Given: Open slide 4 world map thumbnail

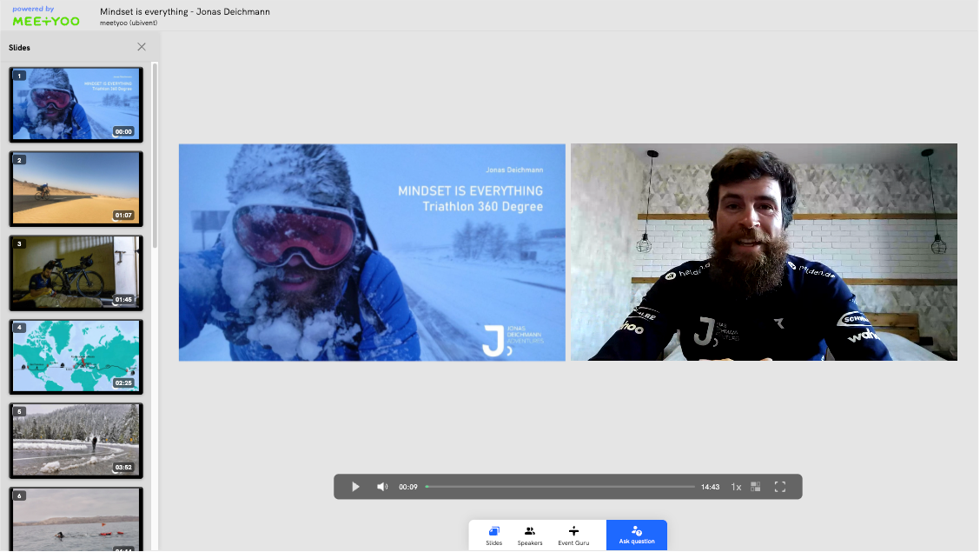Looking at the screenshot, I should [x=76, y=356].
